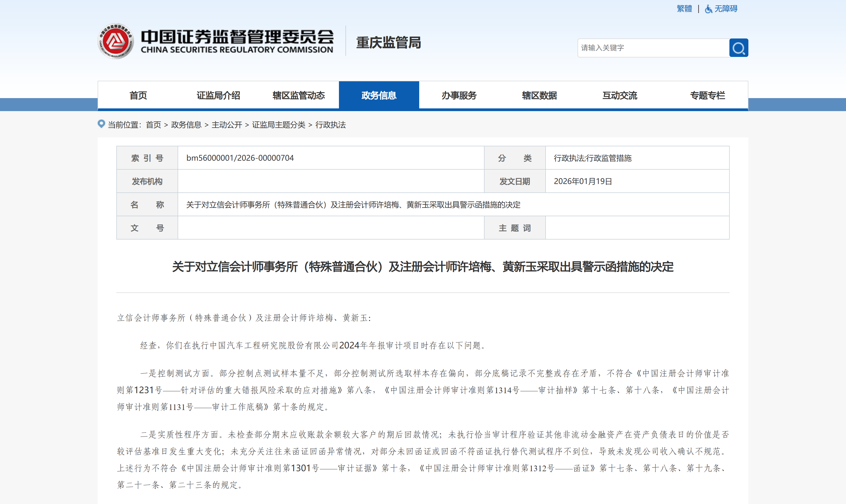The image size is (846, 504).
Task: Click 主动公开 breadcrumb link
Action: pos(227,125)
